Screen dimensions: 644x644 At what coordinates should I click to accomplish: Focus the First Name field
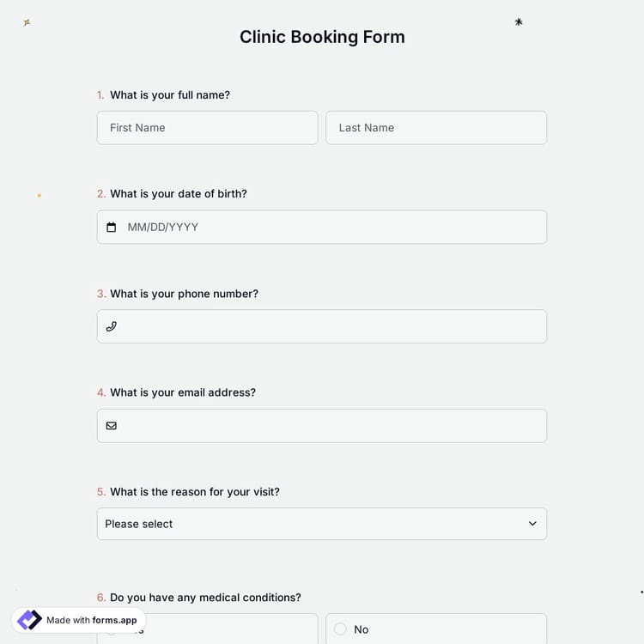tap(207, 128)
